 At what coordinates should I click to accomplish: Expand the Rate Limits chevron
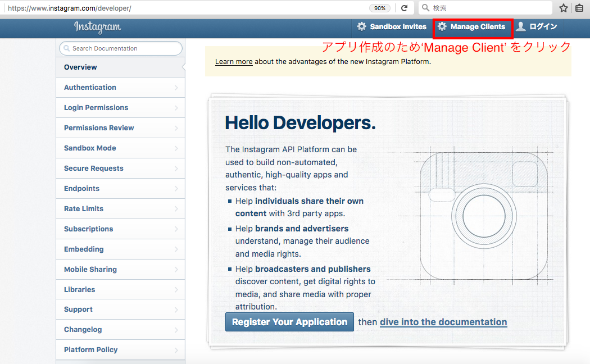[x=176, y=209]
